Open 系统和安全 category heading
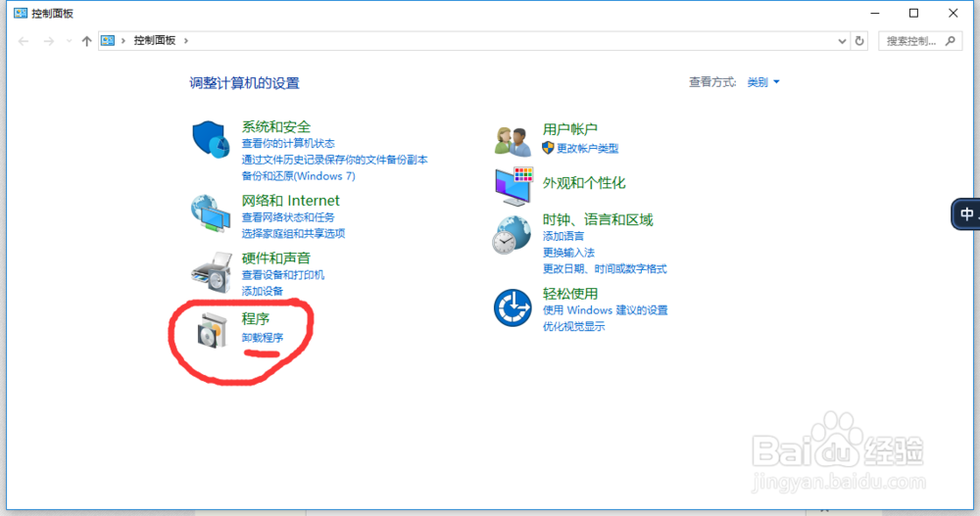The image size is (980, 516). coord(276,127)
